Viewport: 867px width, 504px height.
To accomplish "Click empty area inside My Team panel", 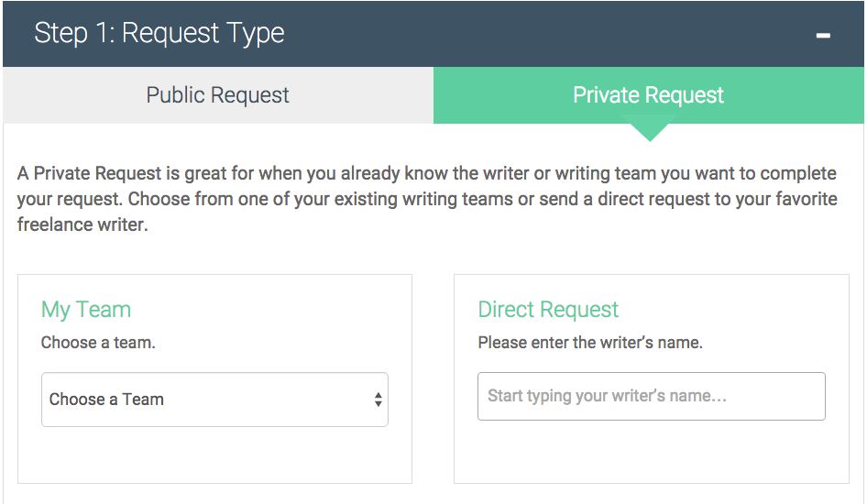I will tap(214, 455).
